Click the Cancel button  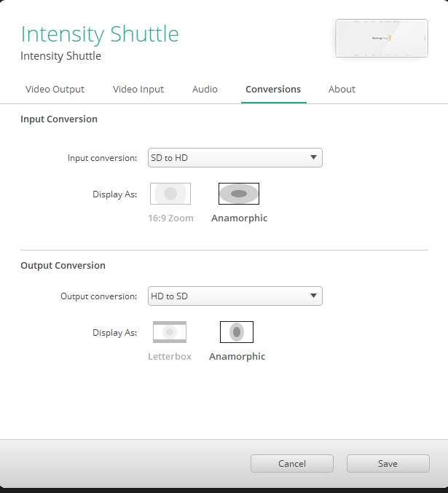292,463
